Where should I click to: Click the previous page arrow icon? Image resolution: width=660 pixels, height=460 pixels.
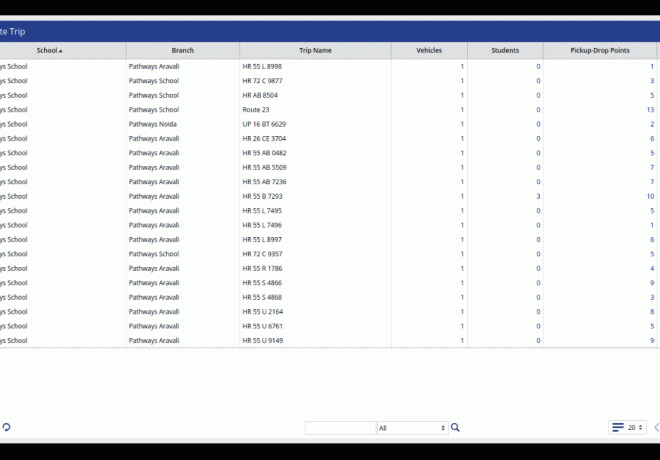click(x=656, y=427)
